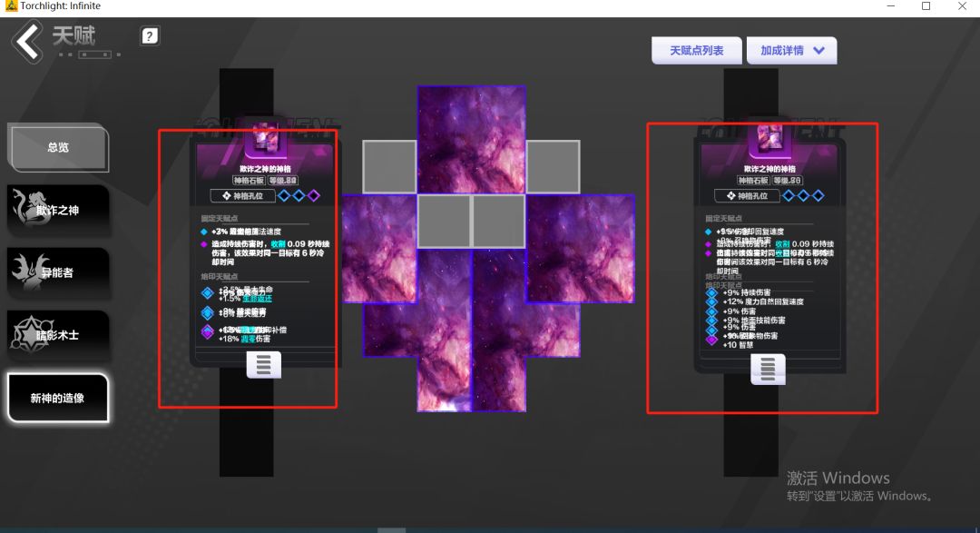The image size is (980, 533).
Task: Open the list button under the right divinity card
Action: pyautogui.click(x=768, y=370)
